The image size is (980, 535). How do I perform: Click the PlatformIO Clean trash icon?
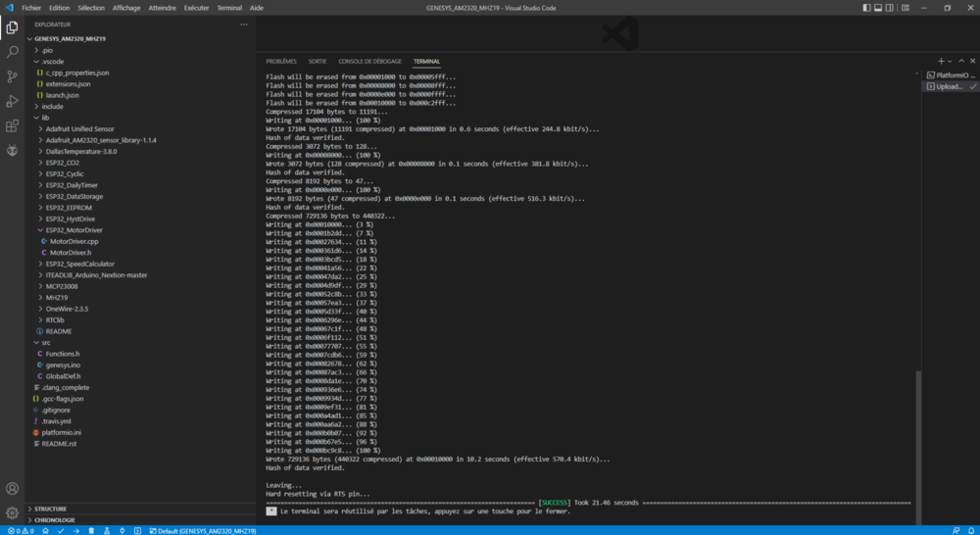pyautogui.click(x=91, y=531)
